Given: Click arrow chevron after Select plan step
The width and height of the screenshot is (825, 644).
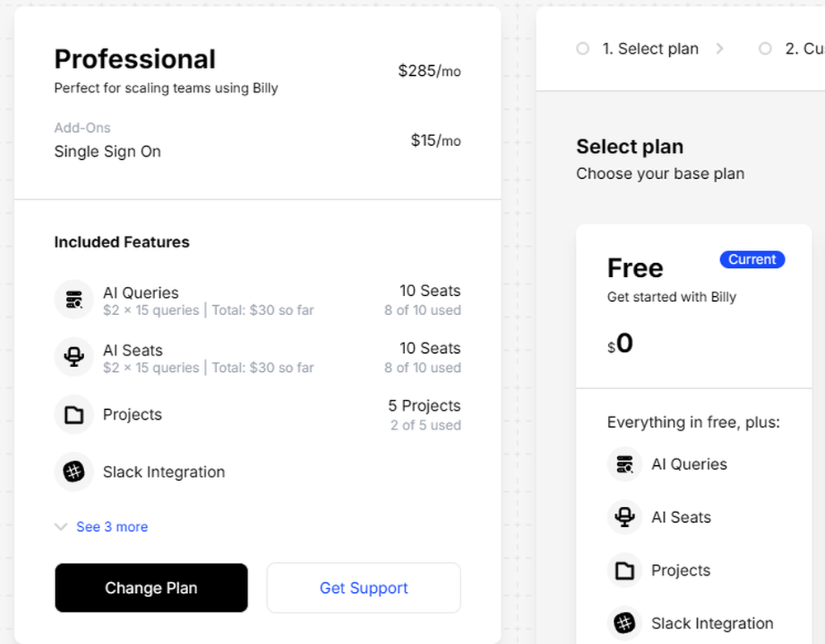Looking at the screenshot, I should coord(719,49).
